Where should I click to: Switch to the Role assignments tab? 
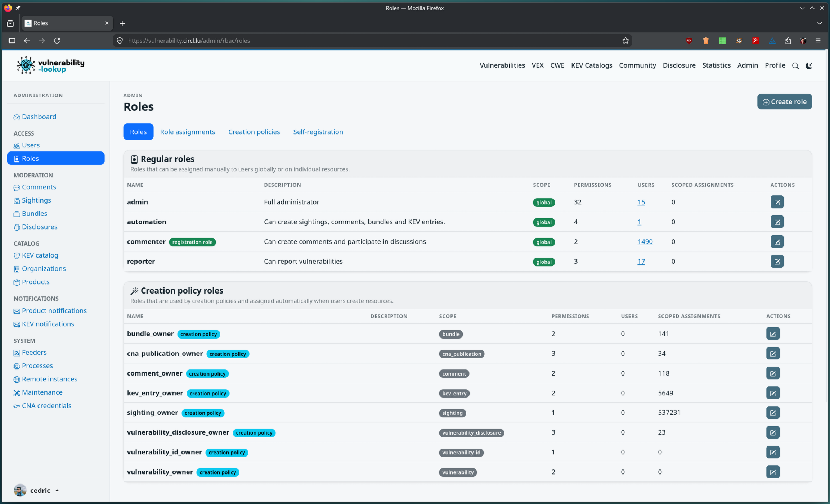187,132
